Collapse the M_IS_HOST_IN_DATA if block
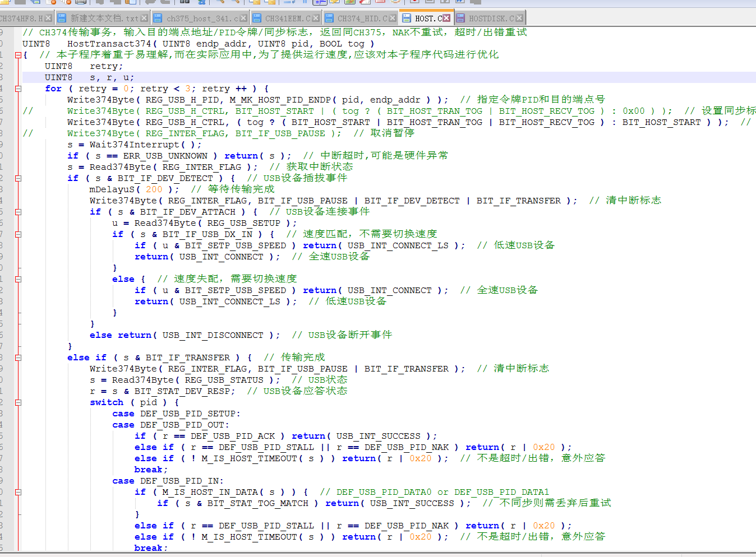756x557 pixels. [x=18, y=492]
